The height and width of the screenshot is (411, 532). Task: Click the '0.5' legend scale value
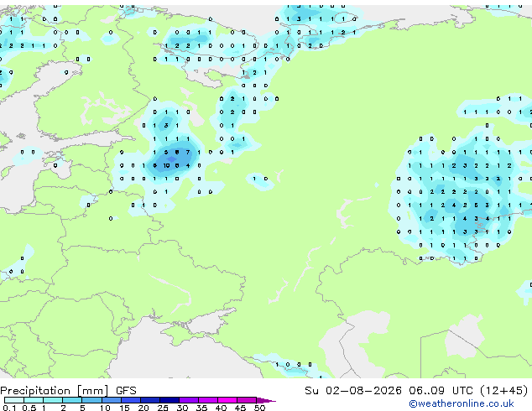(x=29, y=408)
